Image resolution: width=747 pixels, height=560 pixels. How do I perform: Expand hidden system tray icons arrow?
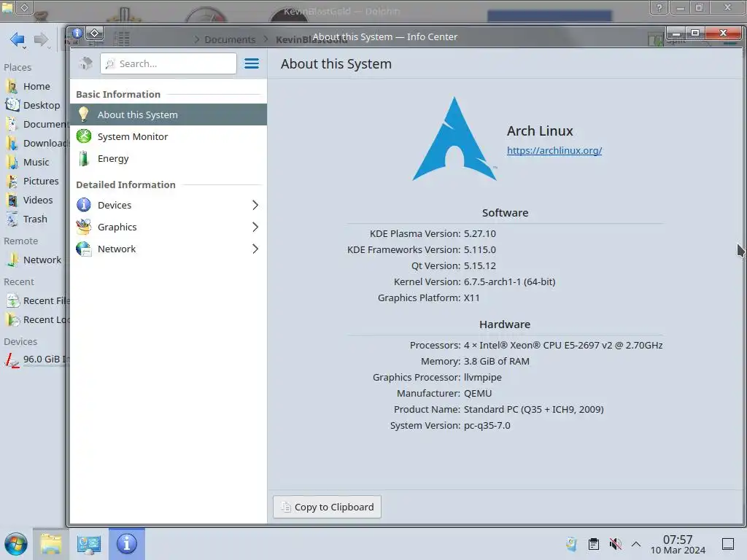pos(636,544)
